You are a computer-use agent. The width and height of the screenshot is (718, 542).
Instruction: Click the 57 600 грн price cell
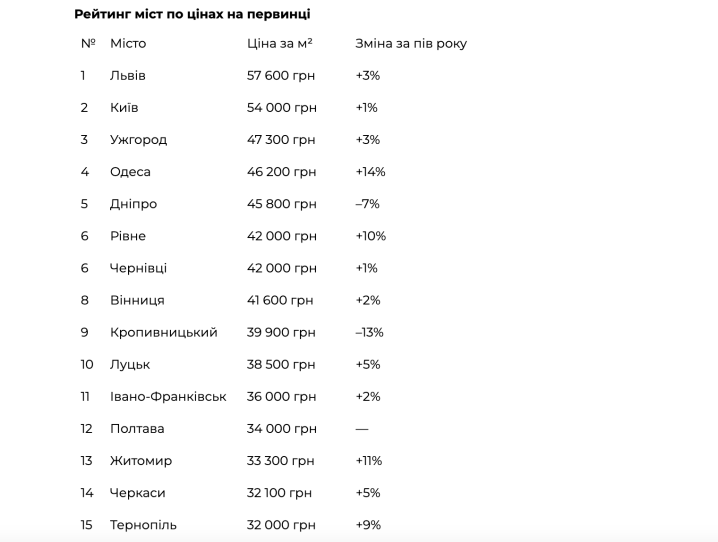(x=282, y=76)
